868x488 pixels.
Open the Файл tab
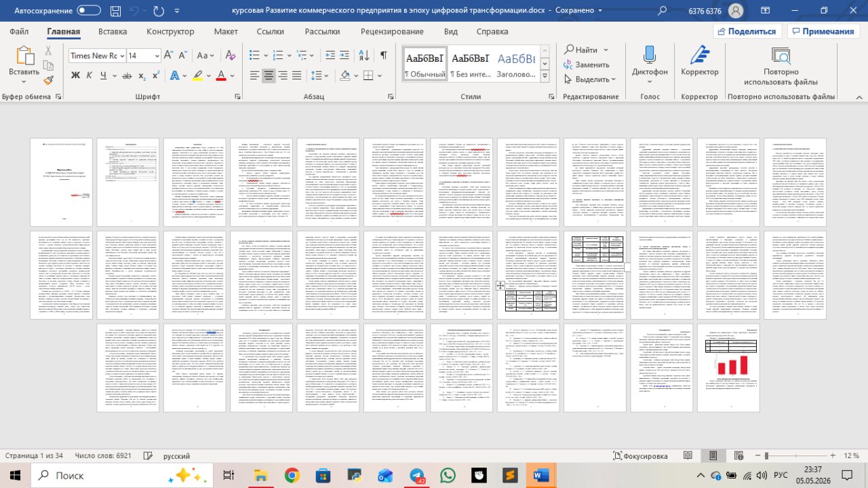[x=19, y=31]
